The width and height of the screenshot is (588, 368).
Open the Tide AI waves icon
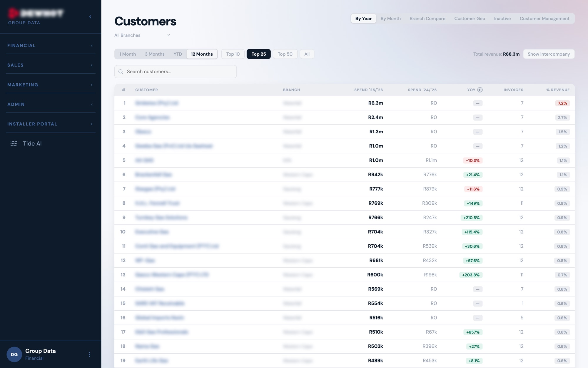pyautogui.click(x=14, y=144)
